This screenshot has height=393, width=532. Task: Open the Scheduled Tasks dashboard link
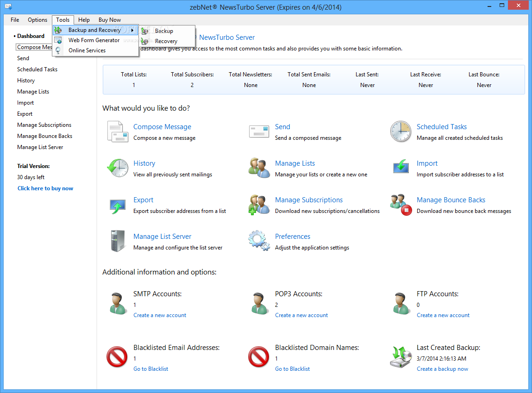[x=442, y=127]
